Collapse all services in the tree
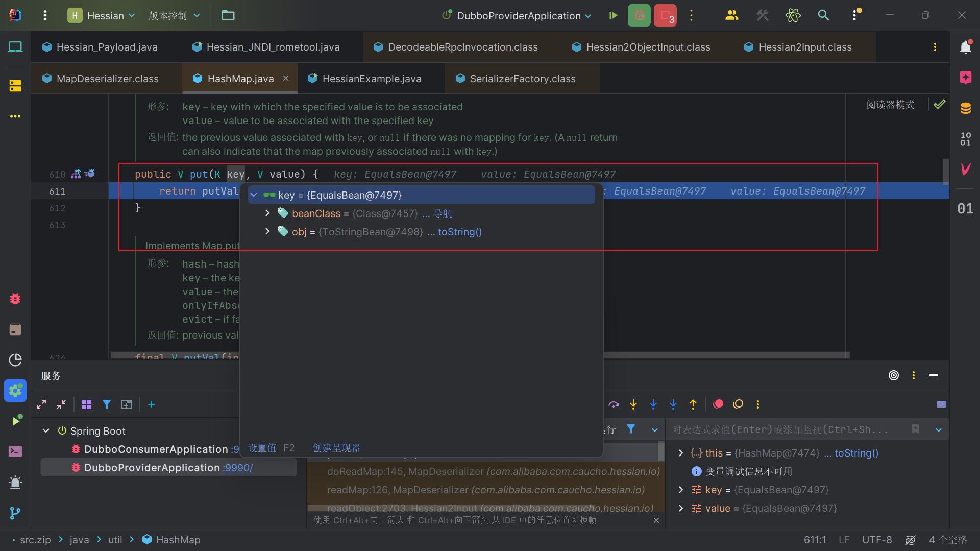 coord(61,404)
